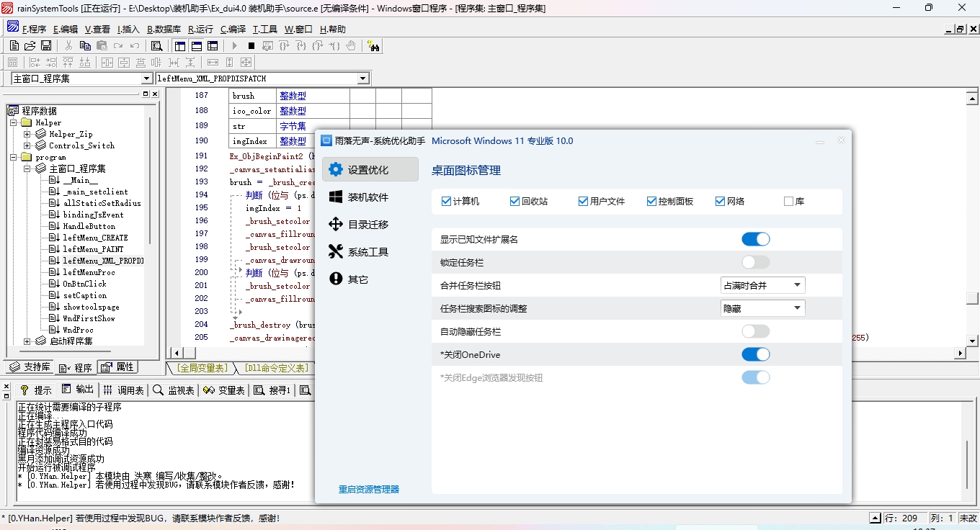Expand the Helper_Zip tree node
980x530 pixels.
(x=27, y=134)
